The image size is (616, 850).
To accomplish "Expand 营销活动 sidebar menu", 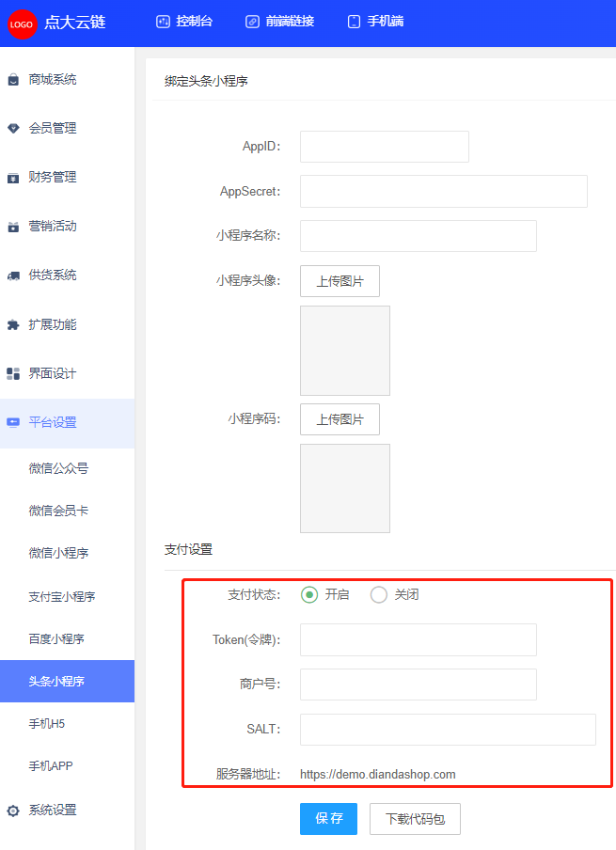I will pyautogui.click(x=67, y=226).
